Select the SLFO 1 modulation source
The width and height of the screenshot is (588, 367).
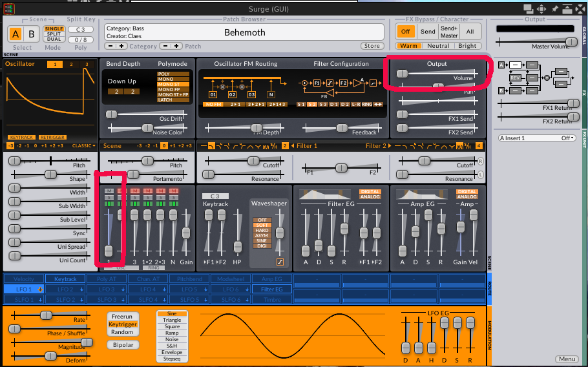coord(24,300)
